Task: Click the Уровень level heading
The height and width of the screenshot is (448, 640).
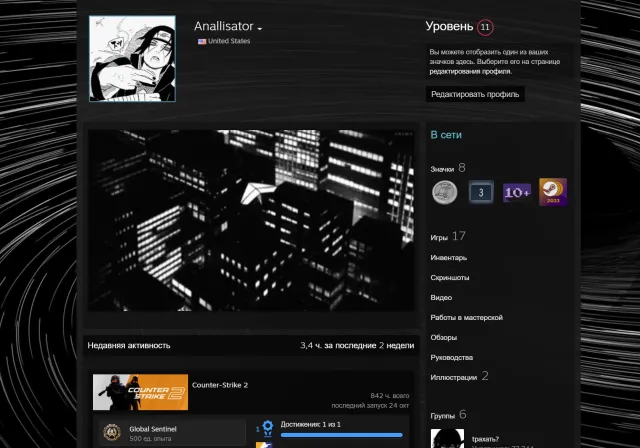Action: (x=449, y=27)
